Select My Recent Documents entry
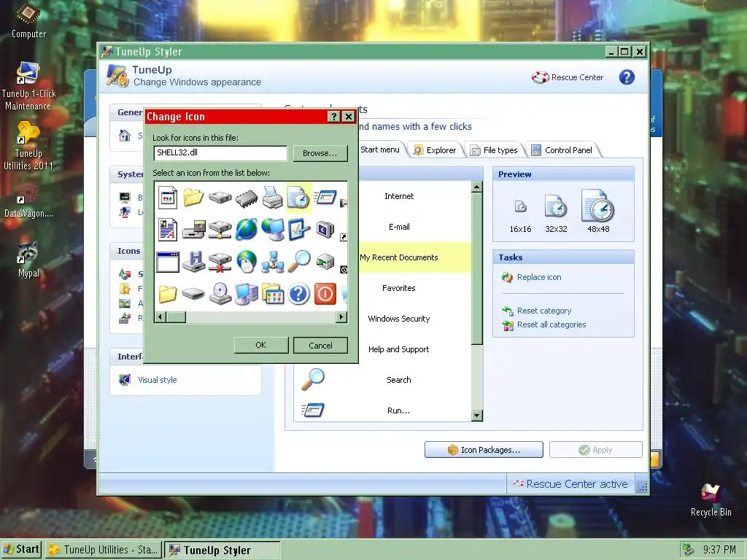747x560 pixels. click(x=399, y=257)
